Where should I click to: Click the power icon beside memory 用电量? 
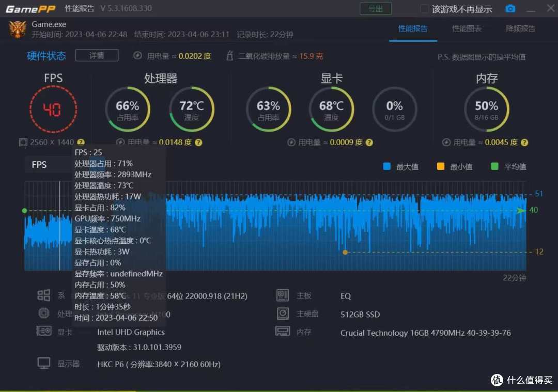point(446,142)
